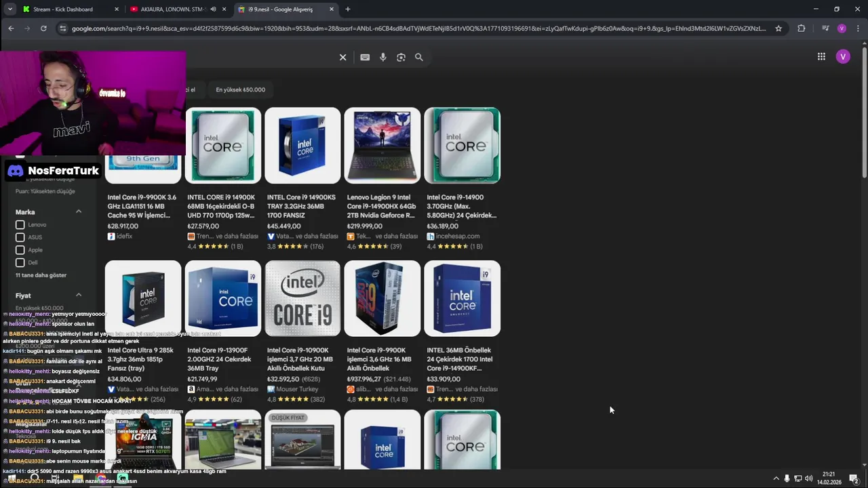Show hidden system tray icons

click(x=776, y=479)
